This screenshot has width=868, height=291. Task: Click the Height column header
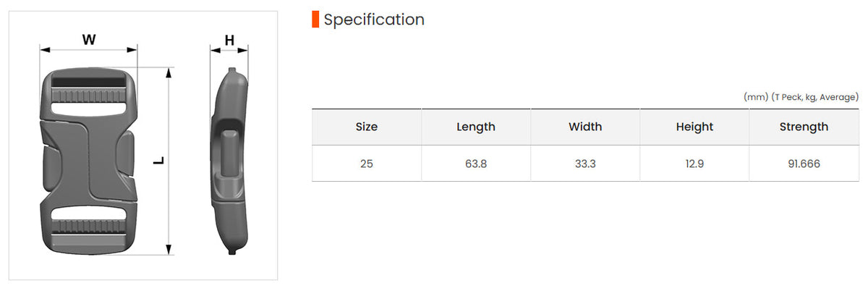pyautogui.click(x=694, y=127)
